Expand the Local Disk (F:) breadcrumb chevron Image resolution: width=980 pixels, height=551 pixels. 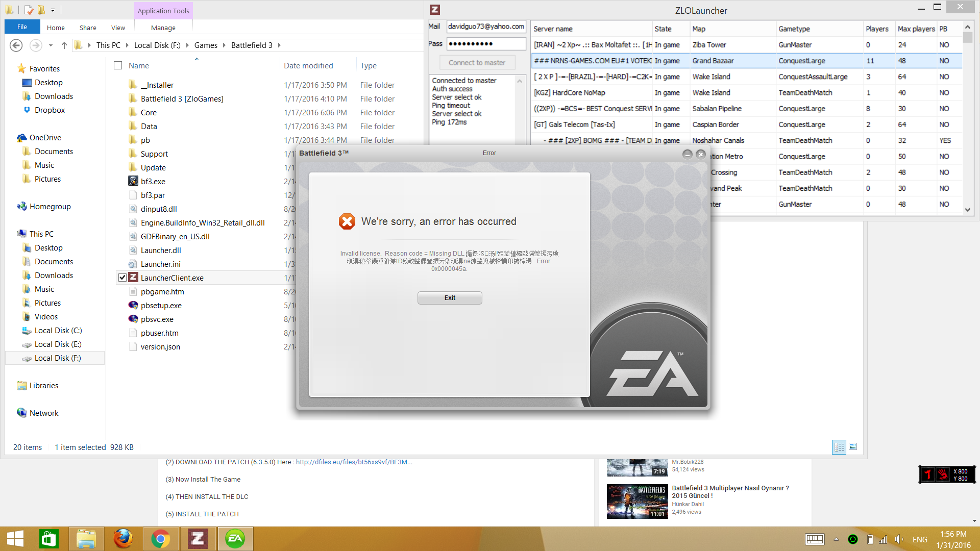(x=187, y=45)
